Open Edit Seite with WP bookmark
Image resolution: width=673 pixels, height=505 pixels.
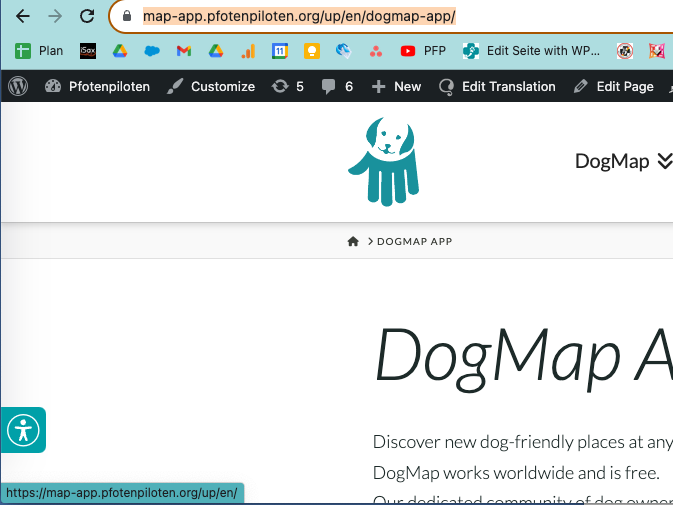click(x=531, y=51)
